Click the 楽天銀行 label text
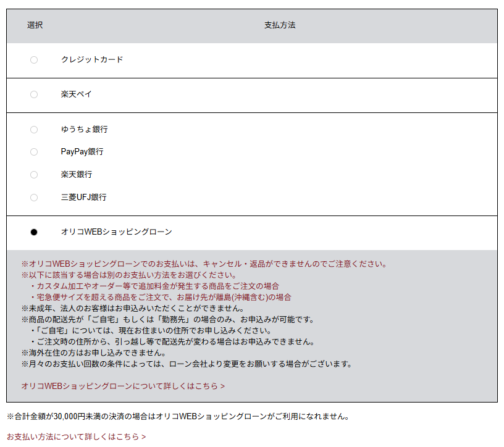504x447 pixels. [x=76, y=175]
